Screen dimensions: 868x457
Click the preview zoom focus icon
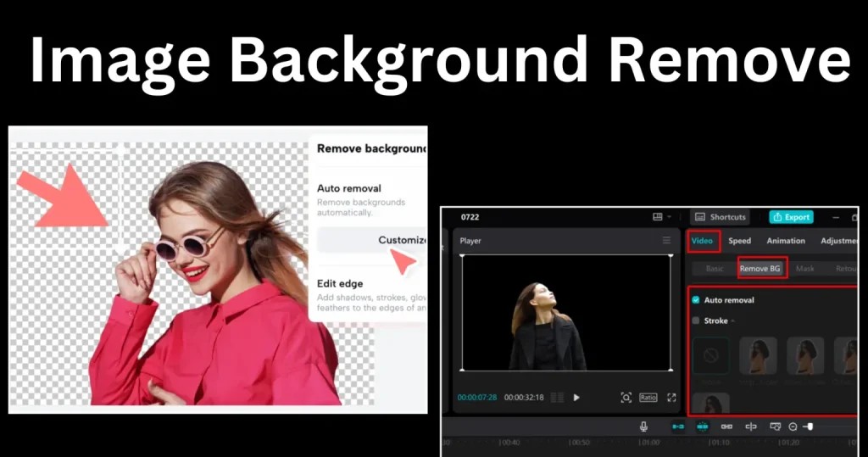tap(626, 397)
